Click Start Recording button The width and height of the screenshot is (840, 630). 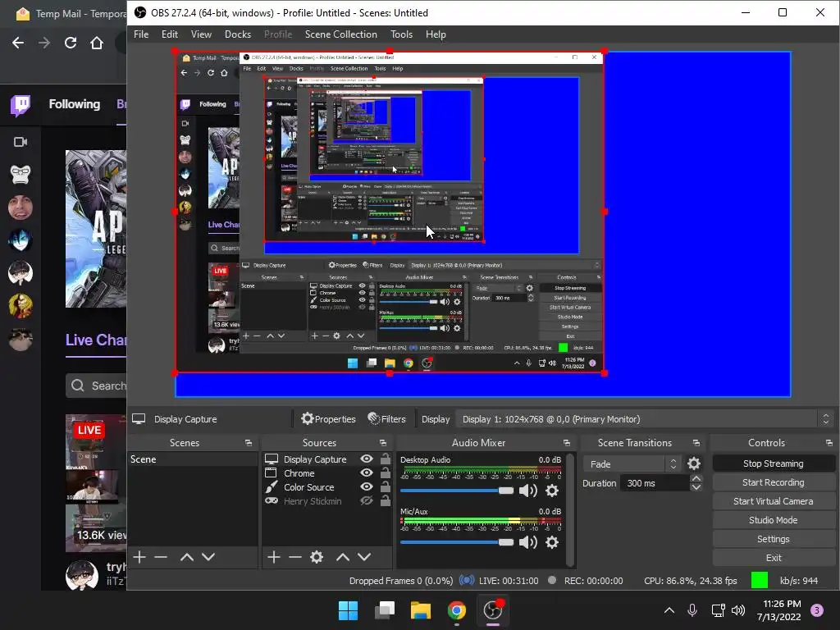(773, 482)
